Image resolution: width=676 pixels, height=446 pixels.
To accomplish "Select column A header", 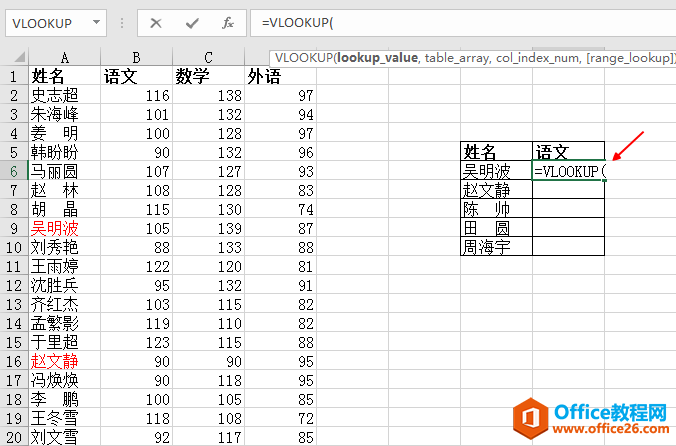I will point(65,57).
